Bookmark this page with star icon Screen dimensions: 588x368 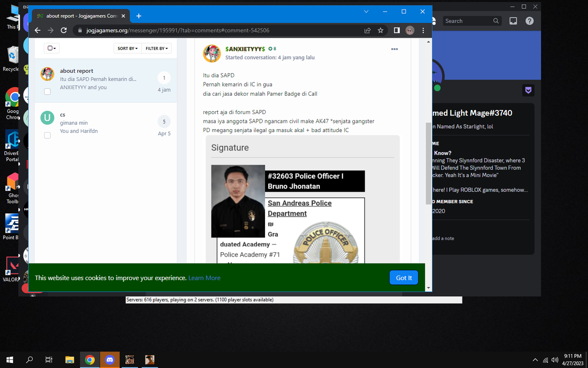click(380, 30)
